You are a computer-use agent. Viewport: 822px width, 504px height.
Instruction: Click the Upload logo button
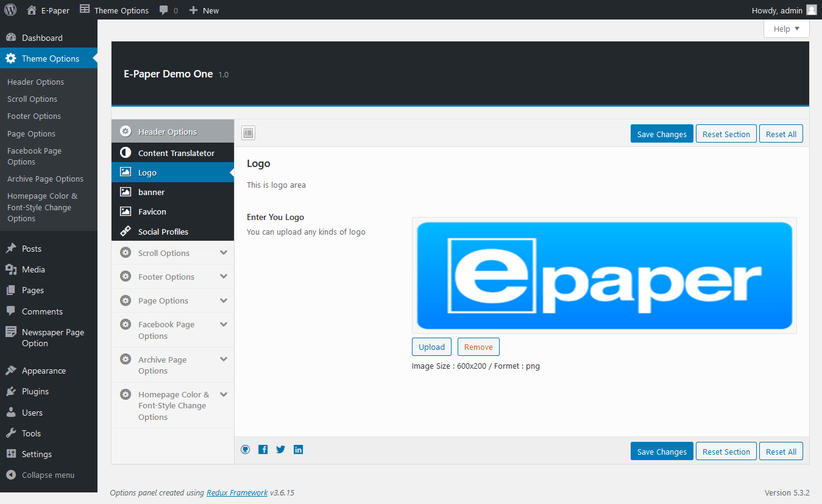[x=432, y=347]
